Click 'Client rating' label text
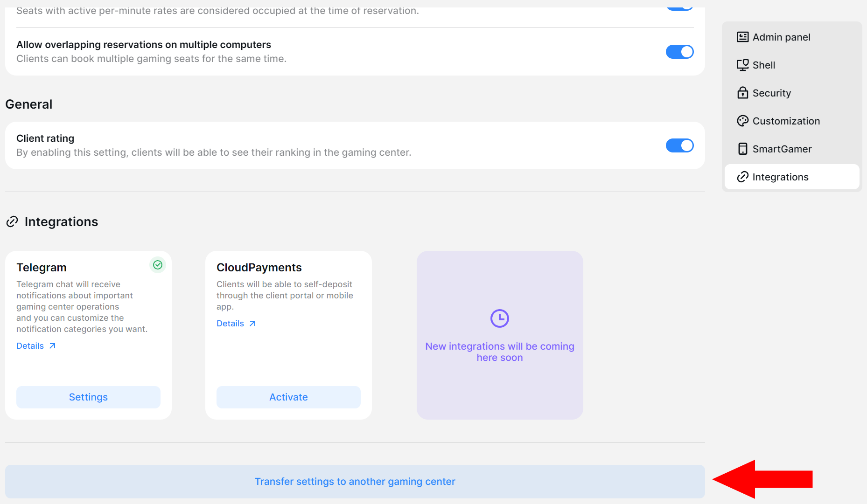 (45, 138)
